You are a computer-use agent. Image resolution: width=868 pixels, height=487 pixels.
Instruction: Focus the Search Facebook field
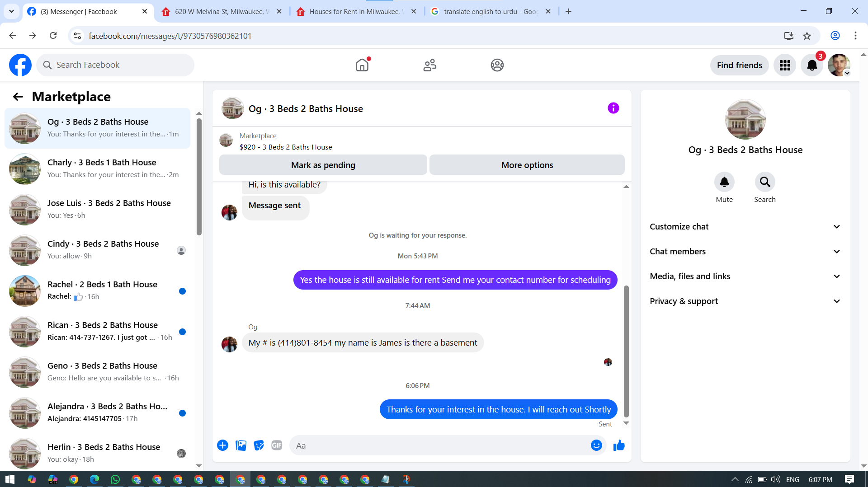115,65
